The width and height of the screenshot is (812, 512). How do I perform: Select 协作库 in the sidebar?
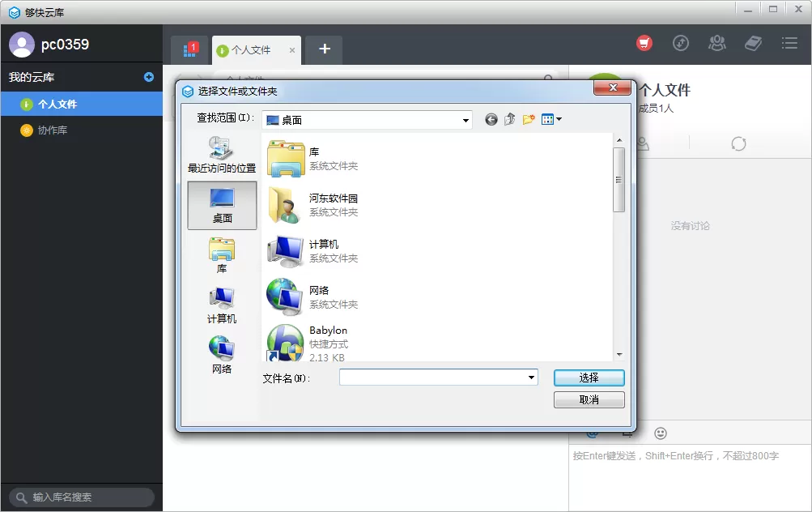point(81,130)
